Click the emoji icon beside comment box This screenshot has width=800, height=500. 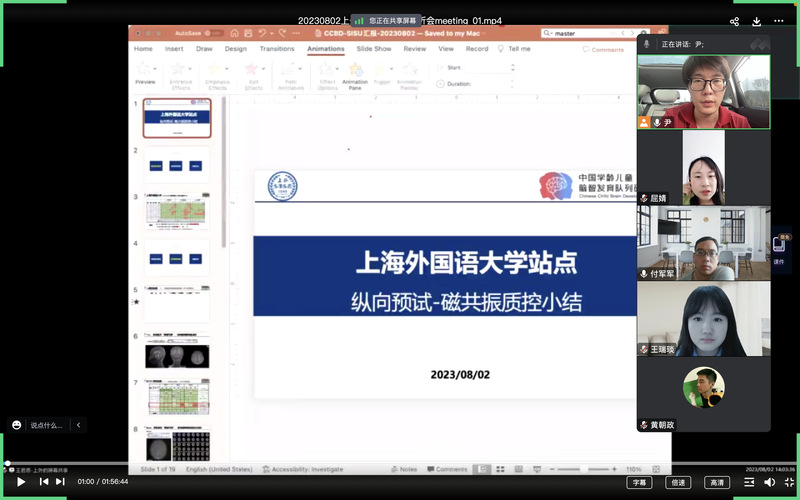pos(16,425)
